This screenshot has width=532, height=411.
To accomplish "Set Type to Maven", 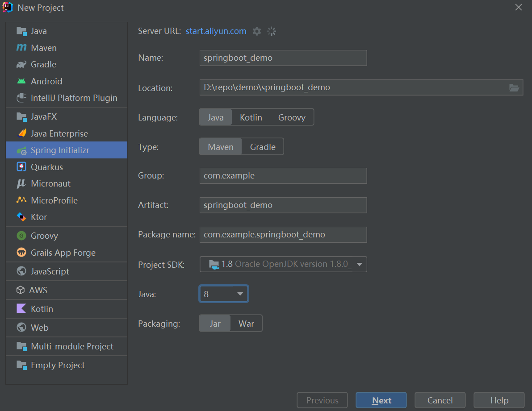I will click(x=221, y=147).
